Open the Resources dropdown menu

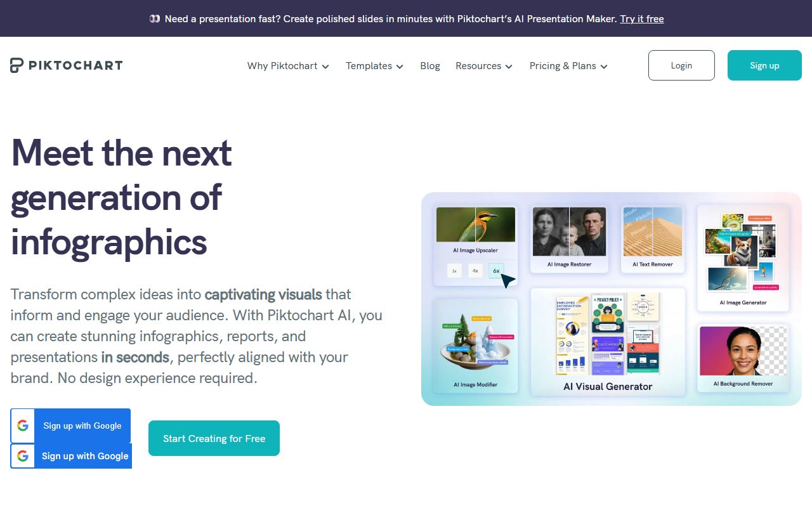tap(484, 66)
